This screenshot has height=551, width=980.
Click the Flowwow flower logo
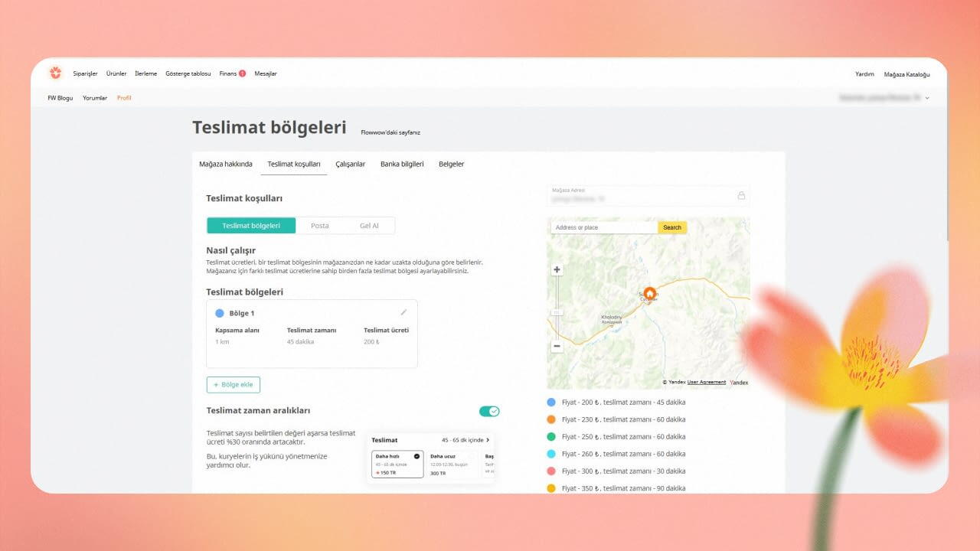55,73
